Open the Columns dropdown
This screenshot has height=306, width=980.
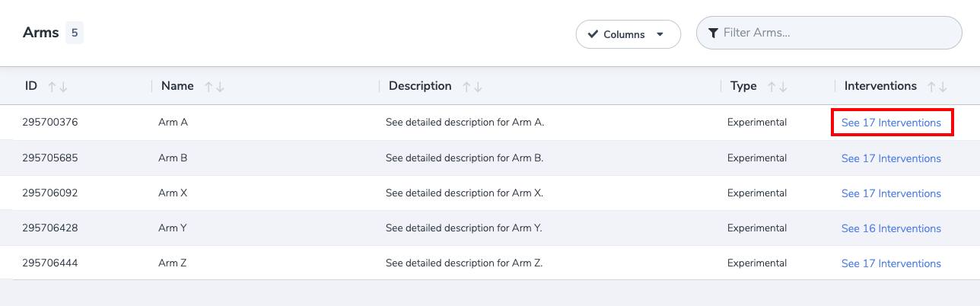click(x=628, y=34)
